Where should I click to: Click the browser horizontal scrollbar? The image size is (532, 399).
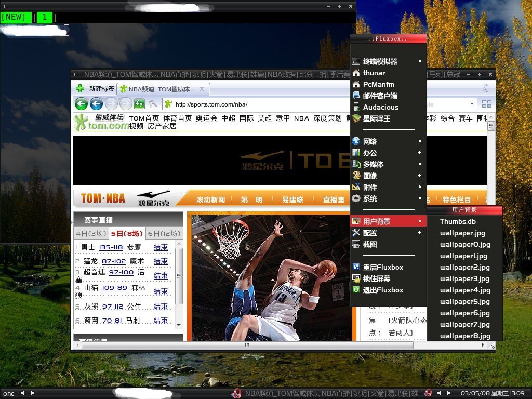point(247,345)
